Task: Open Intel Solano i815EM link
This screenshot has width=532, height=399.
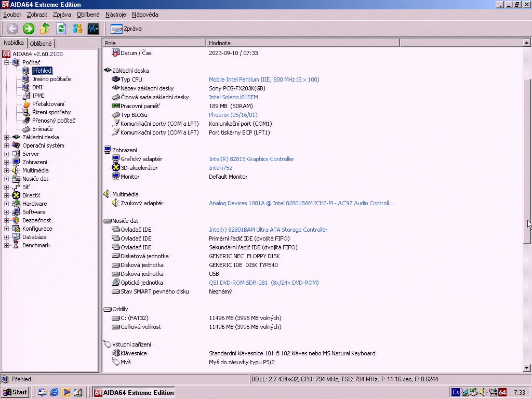Action: 233,97
